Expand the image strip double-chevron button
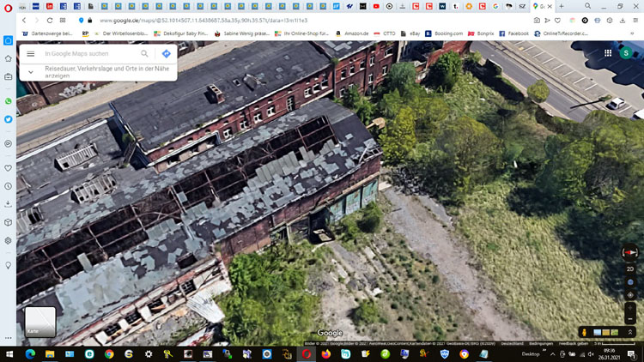Viewport: 644px width, 362px height. [630, 332]
